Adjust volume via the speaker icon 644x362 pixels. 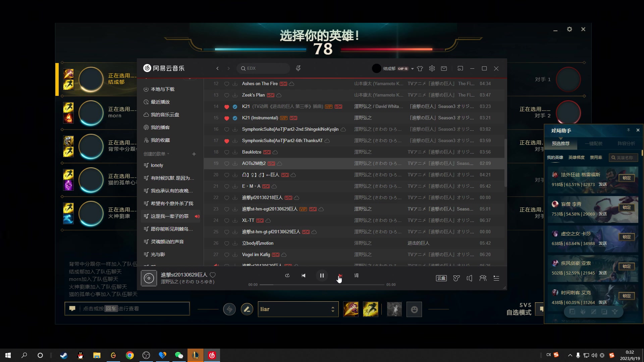[470, 278]
